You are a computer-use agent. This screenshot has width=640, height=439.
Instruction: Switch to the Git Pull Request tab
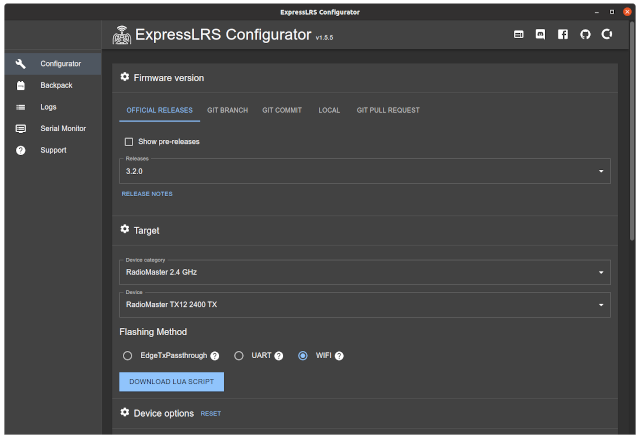coord(388,110)
